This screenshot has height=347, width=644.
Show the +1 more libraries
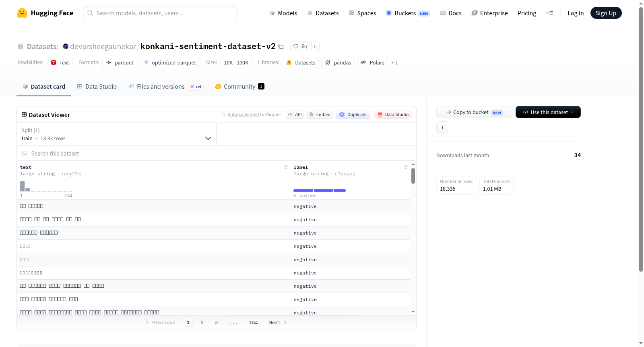394,63
